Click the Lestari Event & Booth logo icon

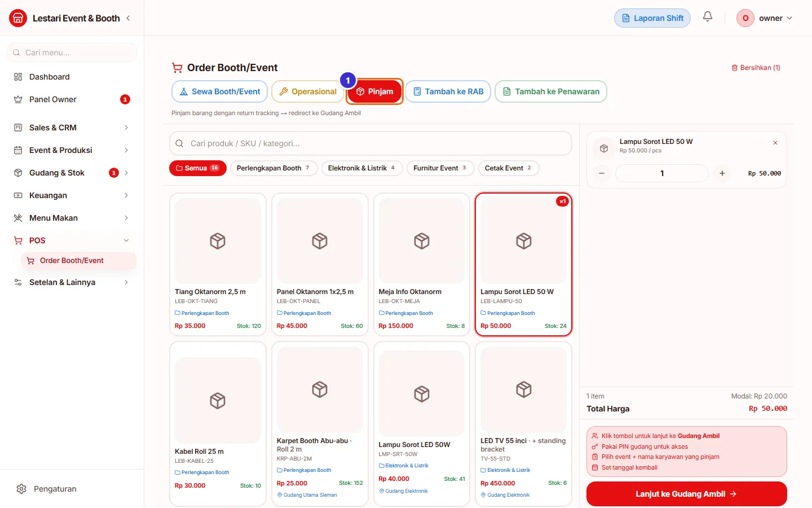[x=18, y=18]
